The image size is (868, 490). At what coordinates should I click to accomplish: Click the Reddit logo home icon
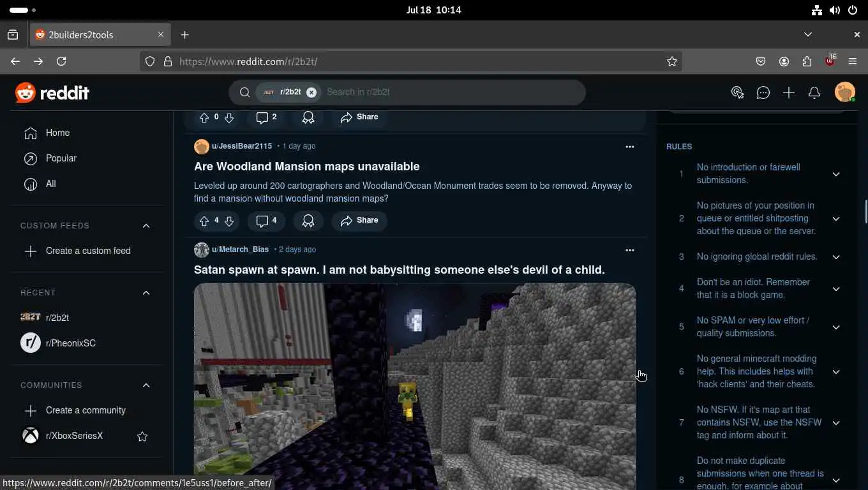pyautogui.click(x=52, y=93)
